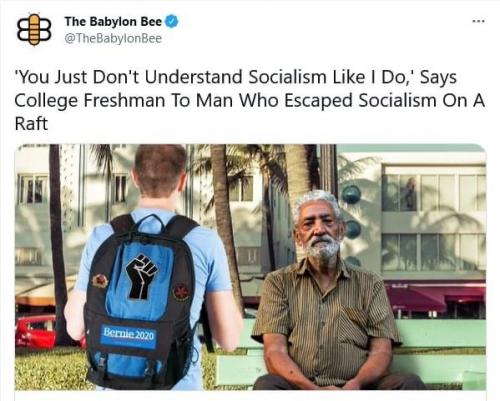Click the Babylon Bee avatar logo
This screenshot has height=401, width=500.
click(x=34, y=30)
